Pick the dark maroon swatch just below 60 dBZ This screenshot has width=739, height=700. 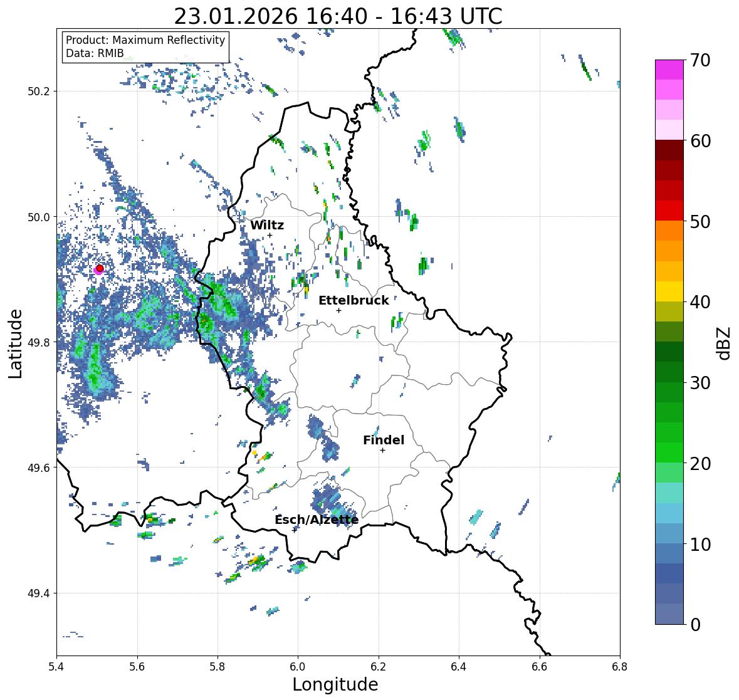pyautogui.click(x=669, y=150)
